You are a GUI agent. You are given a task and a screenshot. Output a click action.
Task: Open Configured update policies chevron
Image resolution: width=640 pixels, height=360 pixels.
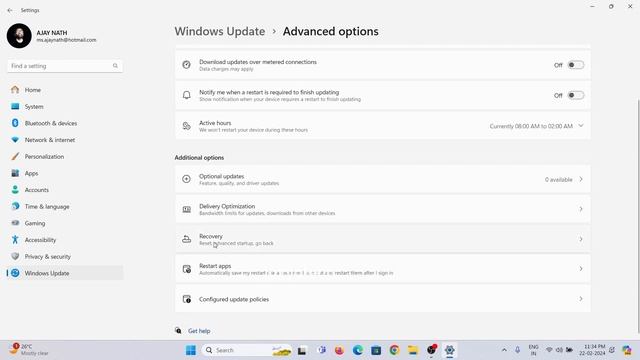click(581, 299)
